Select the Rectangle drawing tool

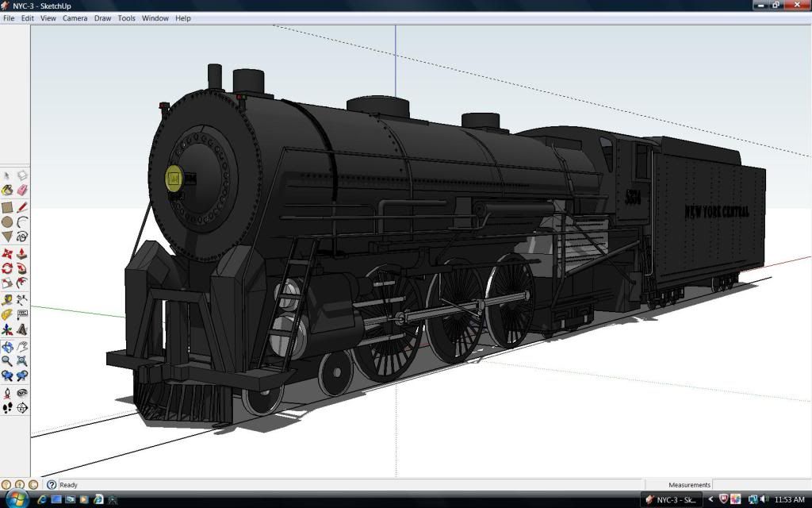(6, 208)
